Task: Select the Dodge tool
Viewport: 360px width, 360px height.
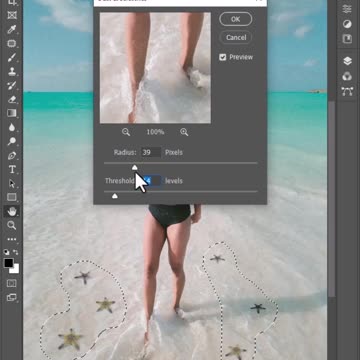Action: click(x=12, y=141)
